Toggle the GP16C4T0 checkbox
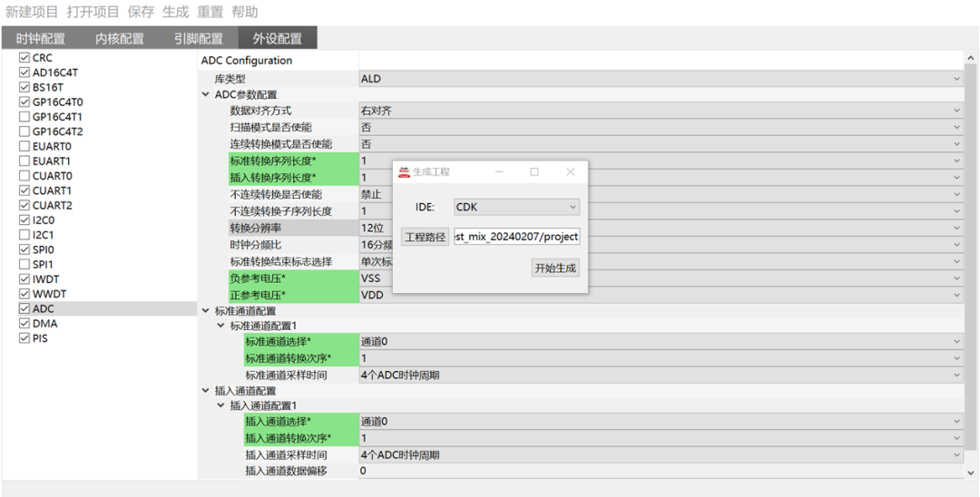Image resolution: width=980 pixels, height=497 pixels. [x=24, y=102]
